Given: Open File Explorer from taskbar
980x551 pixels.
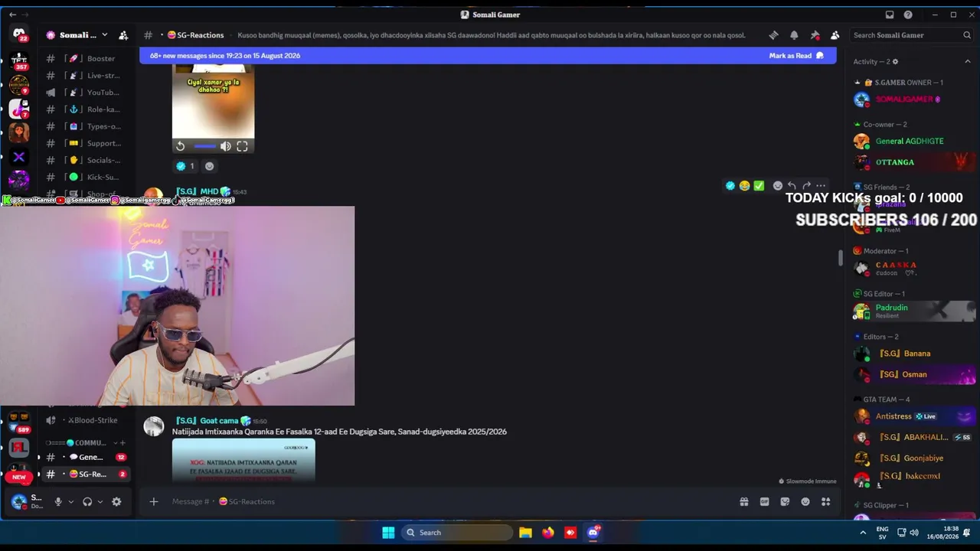Looking at the screenshot, I should point(525,533).
